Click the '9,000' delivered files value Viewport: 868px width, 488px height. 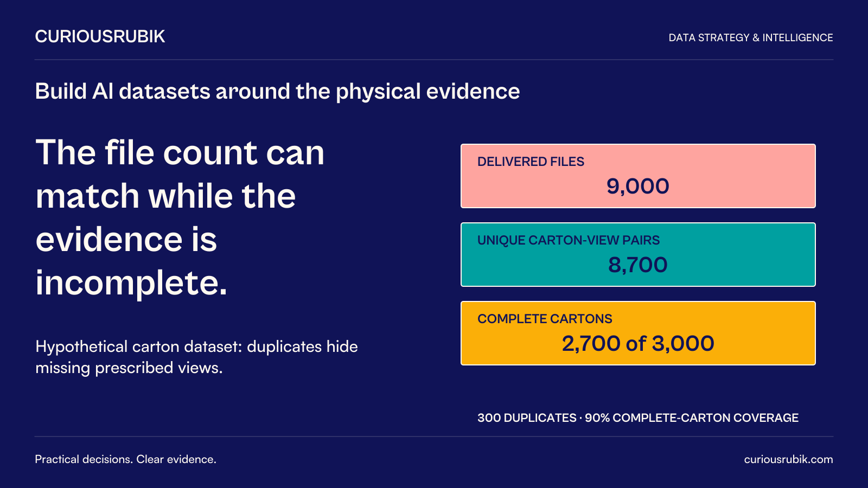coord(638,186)
